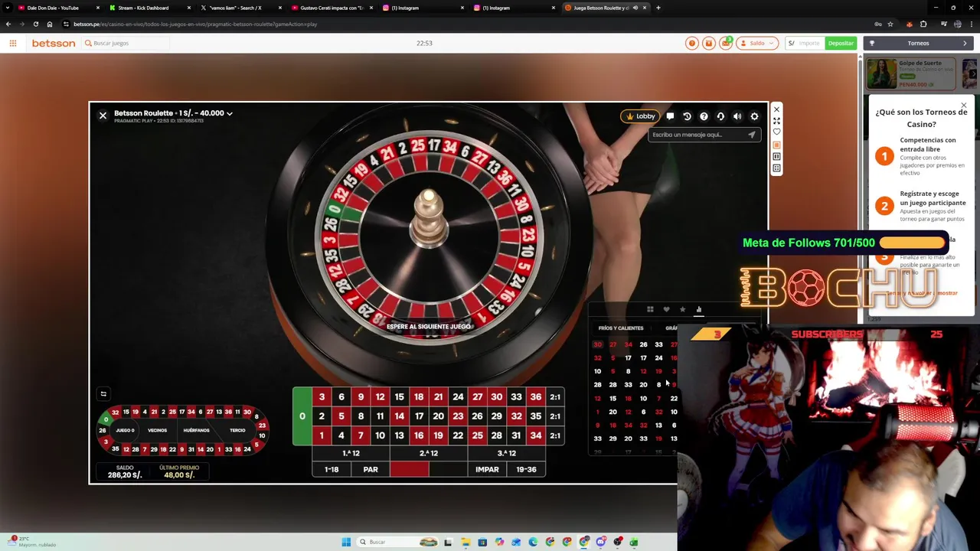Return to the Lobby
Screen dimensions: 980x551
(x=640, y=116)
